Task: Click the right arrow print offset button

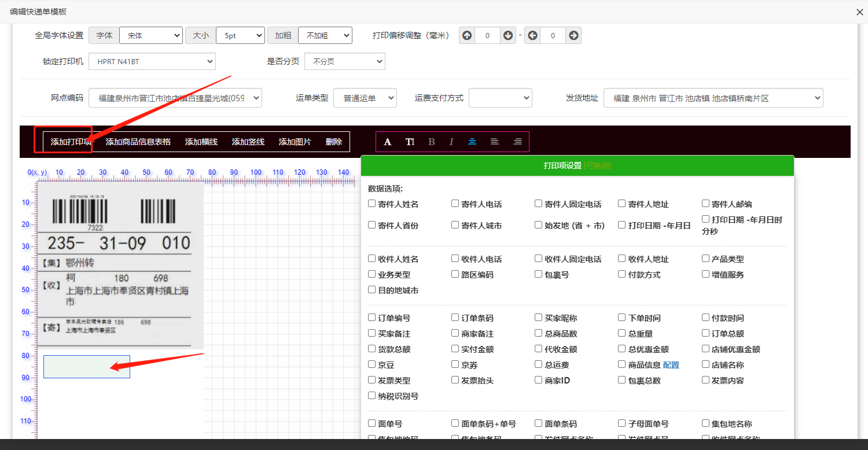Action: pyautogui.click(x=573, y=36)
